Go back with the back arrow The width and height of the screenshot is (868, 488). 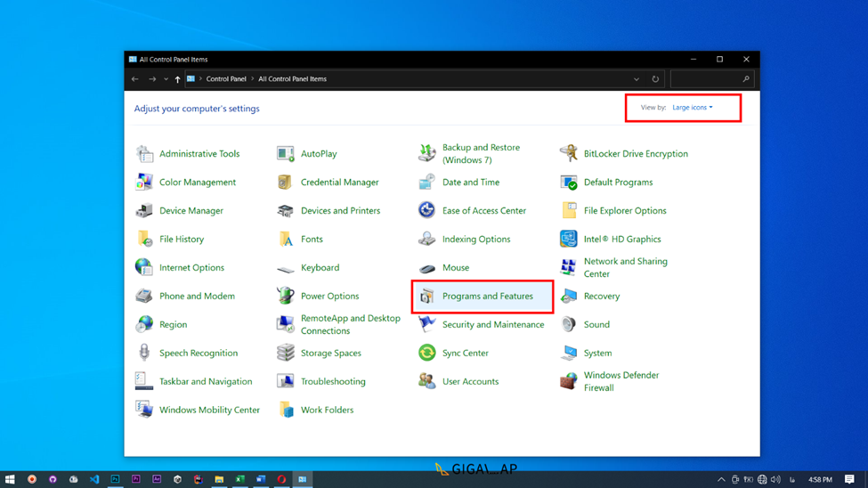135,79
